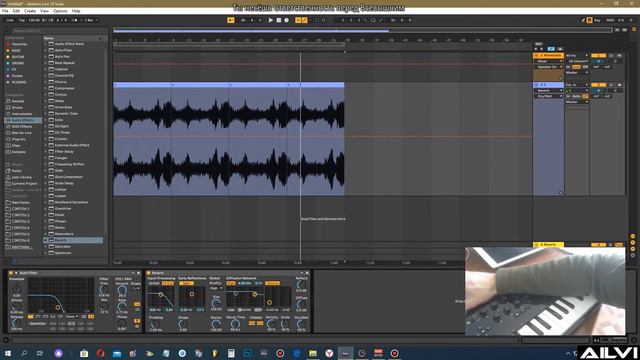This screenshot has height=360, width=640.
Task: Toggle the arrangement Loop switch
Action: pyautogui.click(x=373, y=20)
